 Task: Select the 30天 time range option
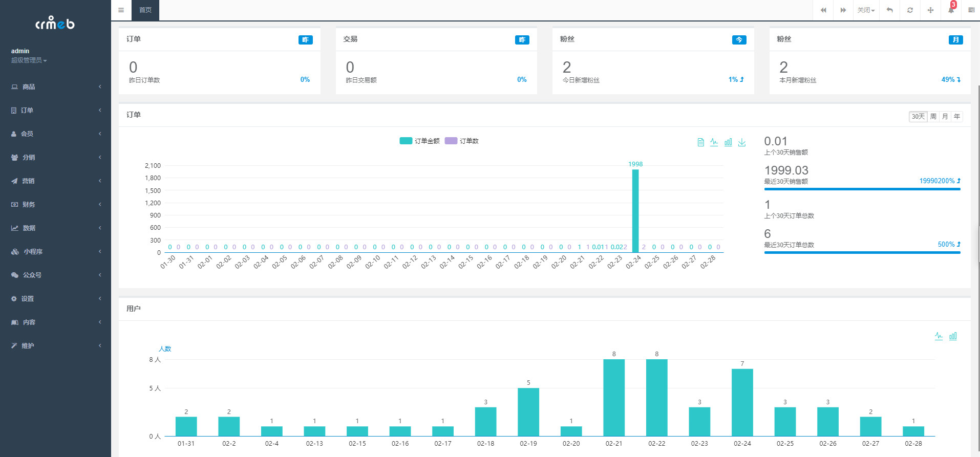(x=918, y=117)
